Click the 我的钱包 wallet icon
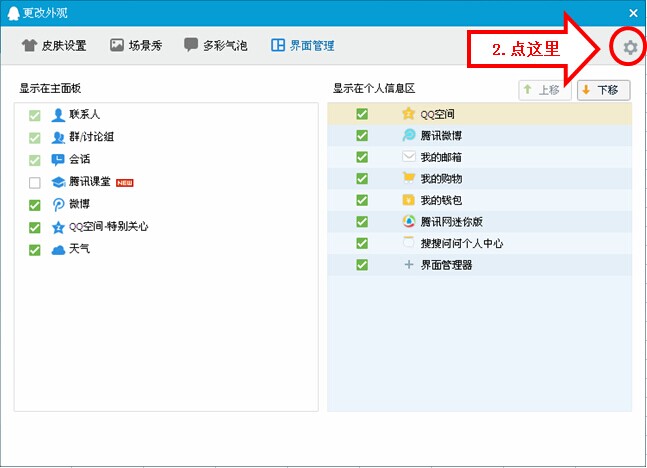 tap(409, 200)
